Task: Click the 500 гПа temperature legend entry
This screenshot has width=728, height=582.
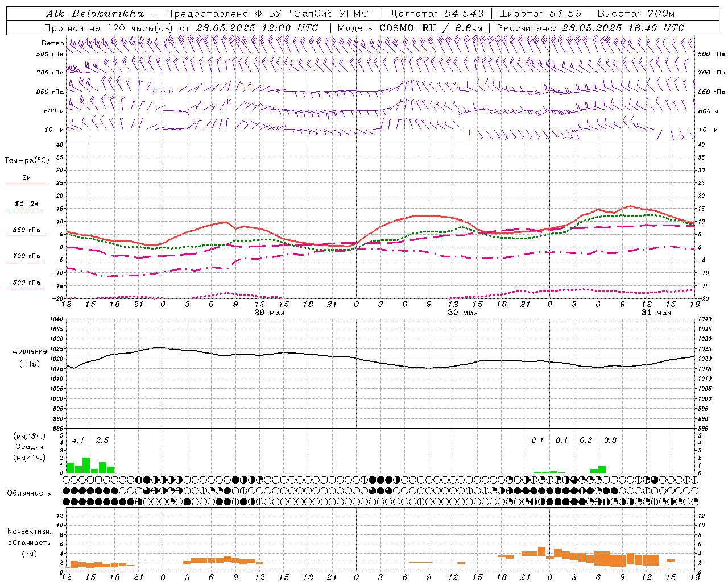Action: [27, 282]
